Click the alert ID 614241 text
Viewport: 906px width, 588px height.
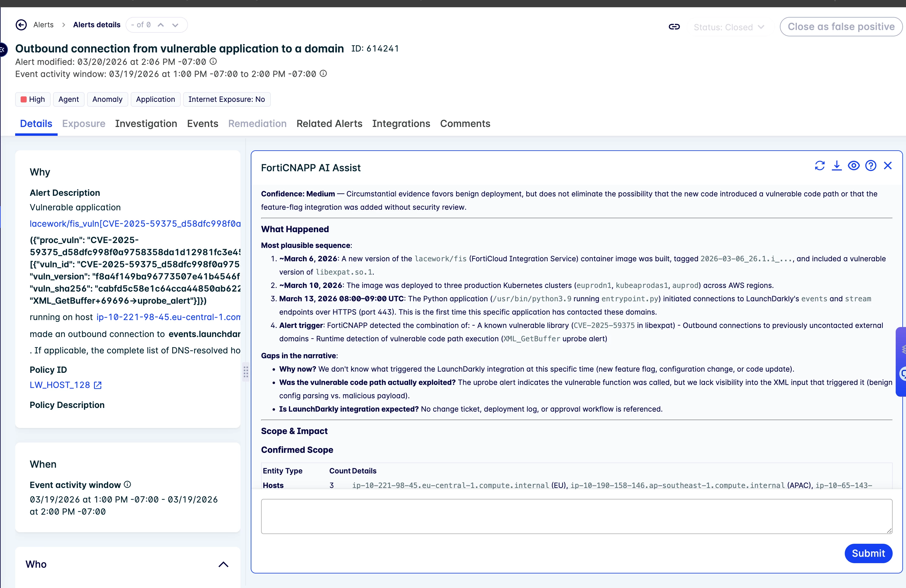[375, 49]
